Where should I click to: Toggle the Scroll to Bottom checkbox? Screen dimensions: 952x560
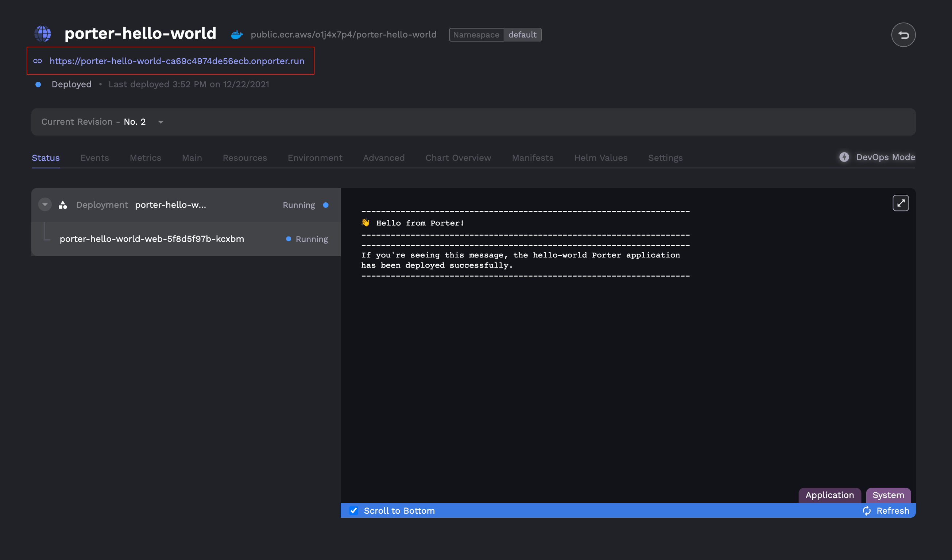tap(353, 510)
